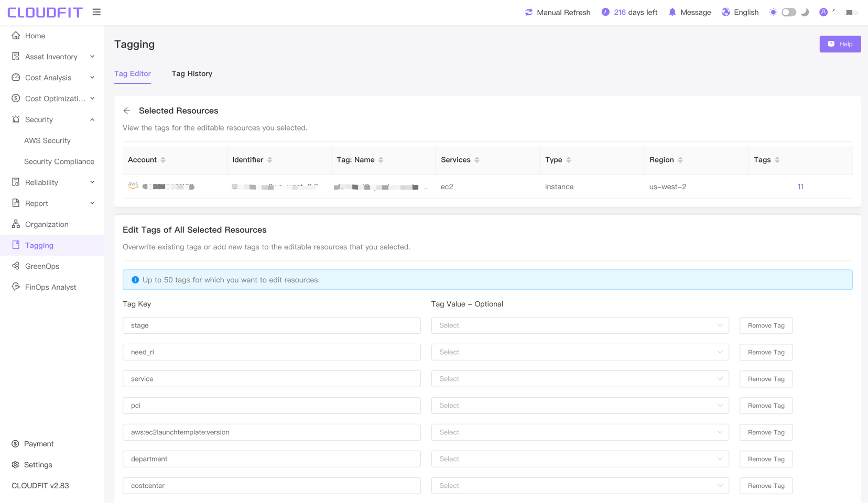Expand the Cost Analysis menu chevron
This screenshot has width=868, height=503.
click(x=92, y=78)
